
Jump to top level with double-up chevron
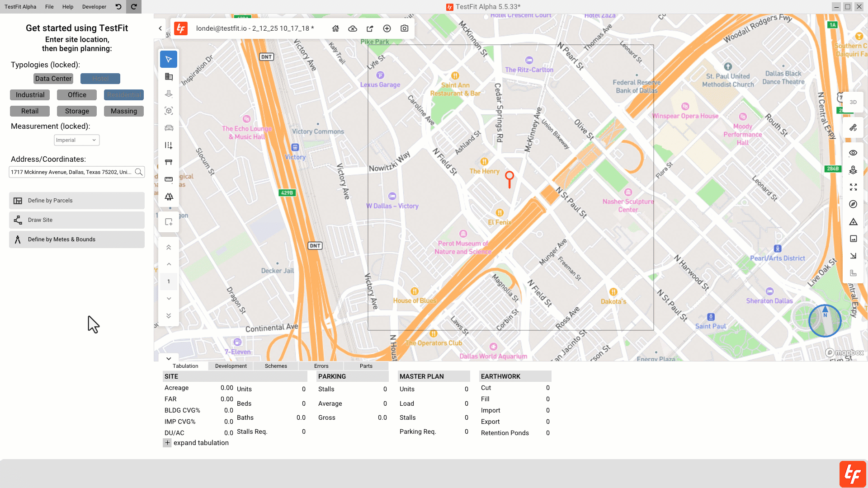coord(169,247)
